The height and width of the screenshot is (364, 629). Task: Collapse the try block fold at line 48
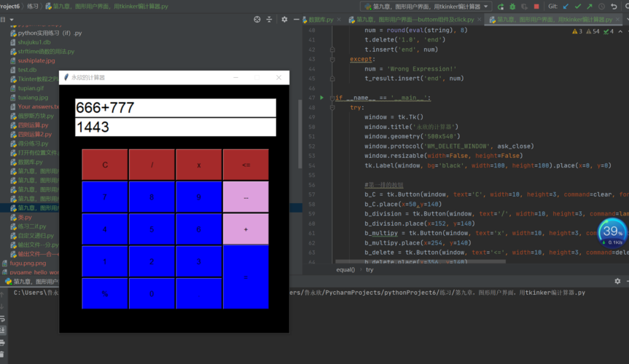(x=332, y=108)
